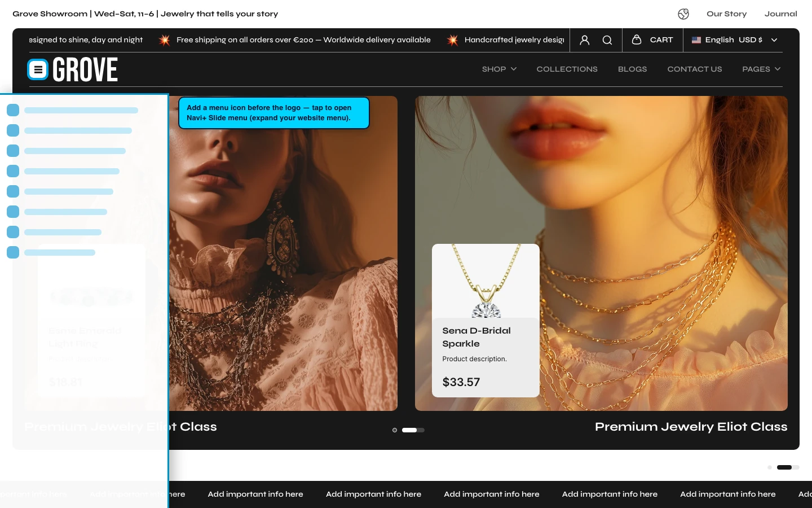This screenshot has height=508, width=812.
Task: Click the second slide menu placeholder icon
Action: pos(13,130)
